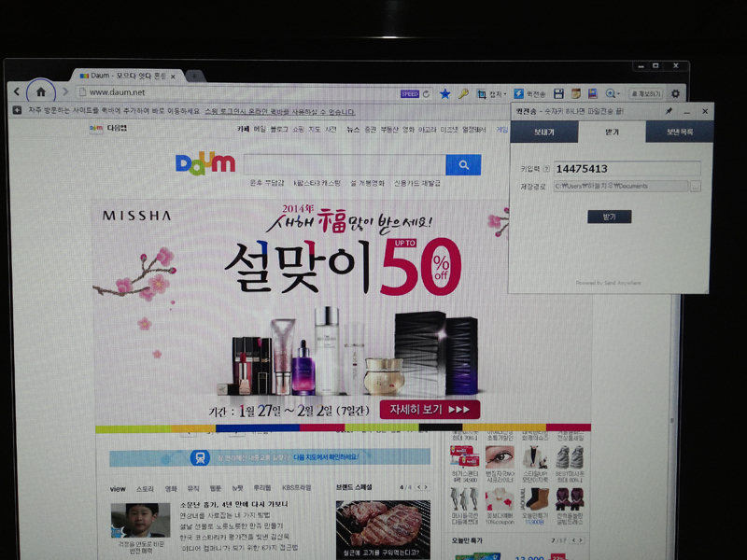The width and height of the screenshot is (747, 560).
Task: Click the SPEED mode badge in address bar
Action: [x=410, y=94]
